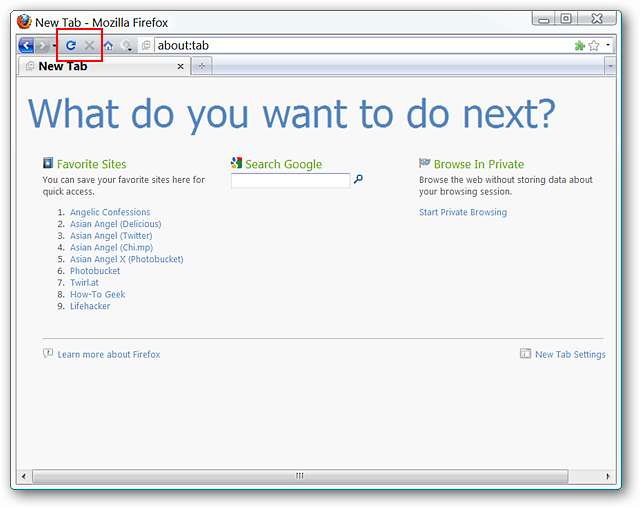
Task: Click the Search Google heading
Action: pyautogui.click(x=283, y=164)
